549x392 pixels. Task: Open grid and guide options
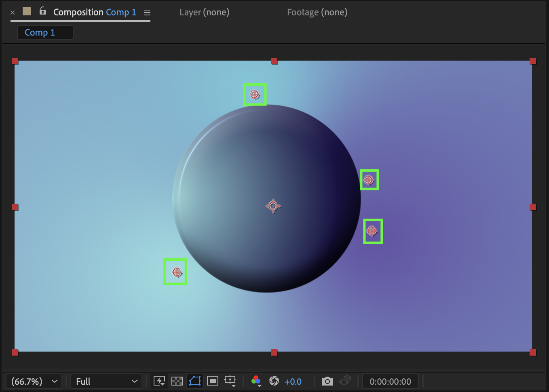pyautogui.click(x=230, y=381)
